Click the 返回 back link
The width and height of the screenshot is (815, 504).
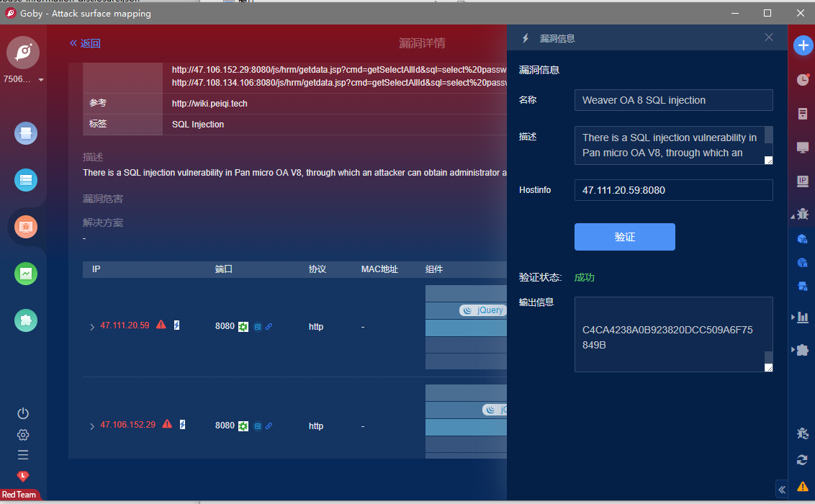pos(85,43)
